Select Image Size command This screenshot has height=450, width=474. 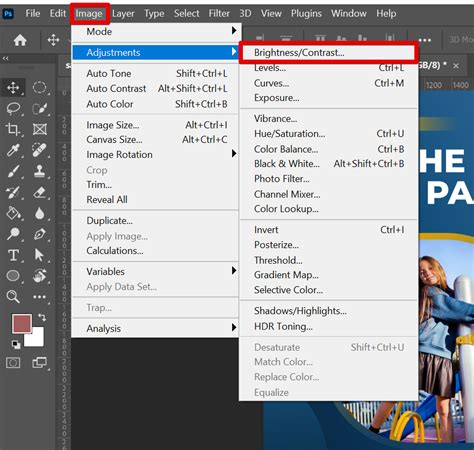coord(155,125)
